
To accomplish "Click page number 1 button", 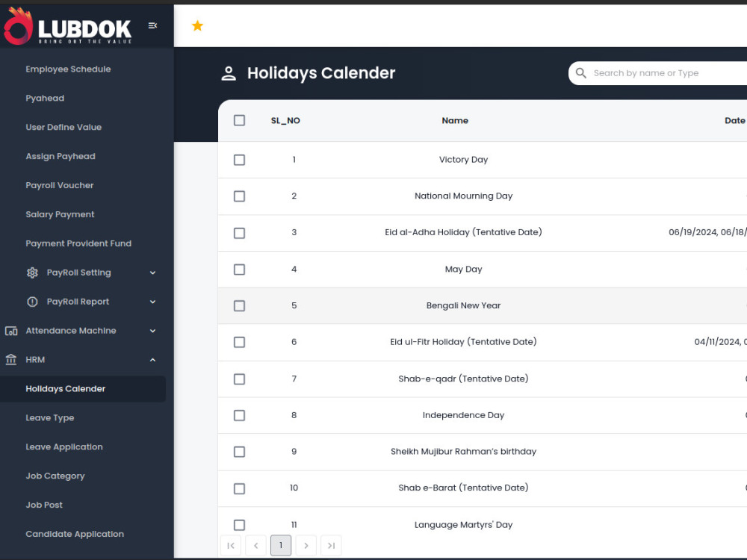I will coord(281,546).
